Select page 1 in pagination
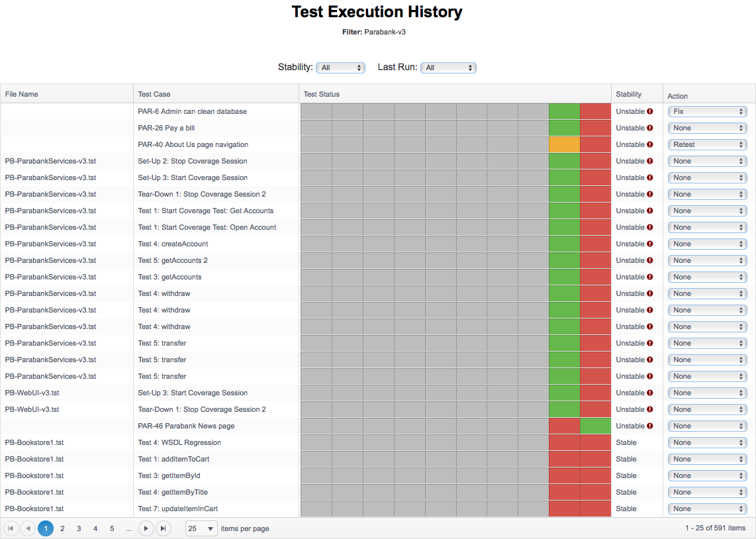 click(46, 528)
